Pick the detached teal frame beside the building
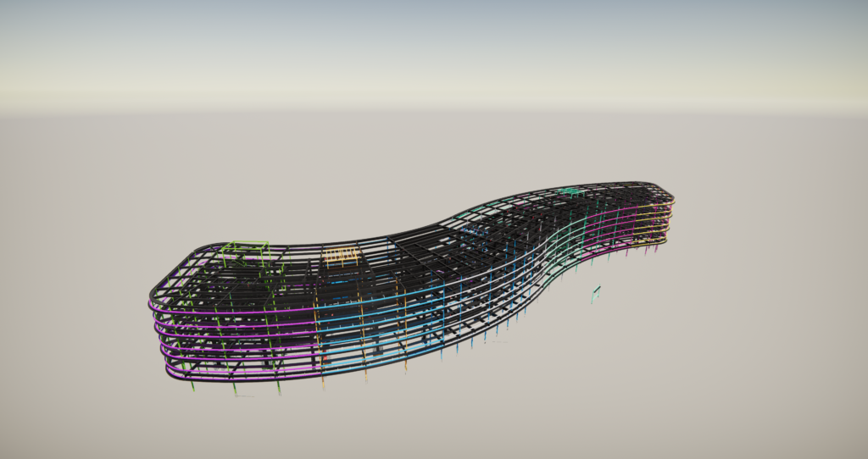 pyautogui.click(x=596, y=294)
